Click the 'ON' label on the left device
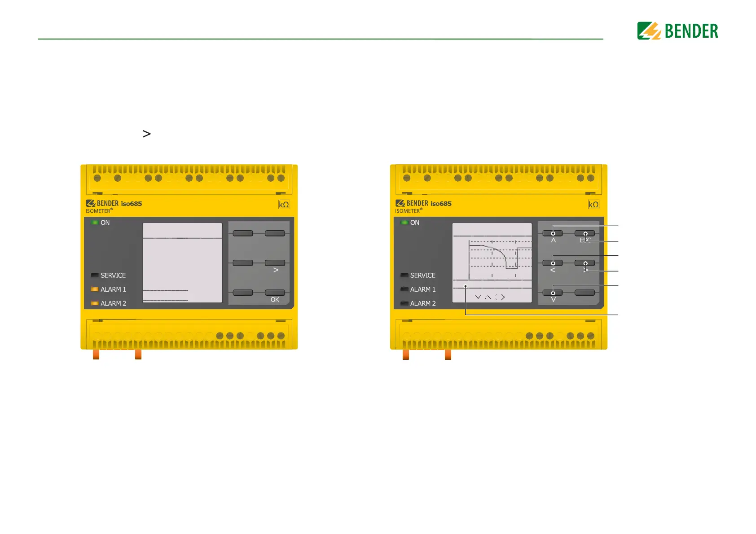Viewport: 756px width, 534px height. [x=105, y=223]
